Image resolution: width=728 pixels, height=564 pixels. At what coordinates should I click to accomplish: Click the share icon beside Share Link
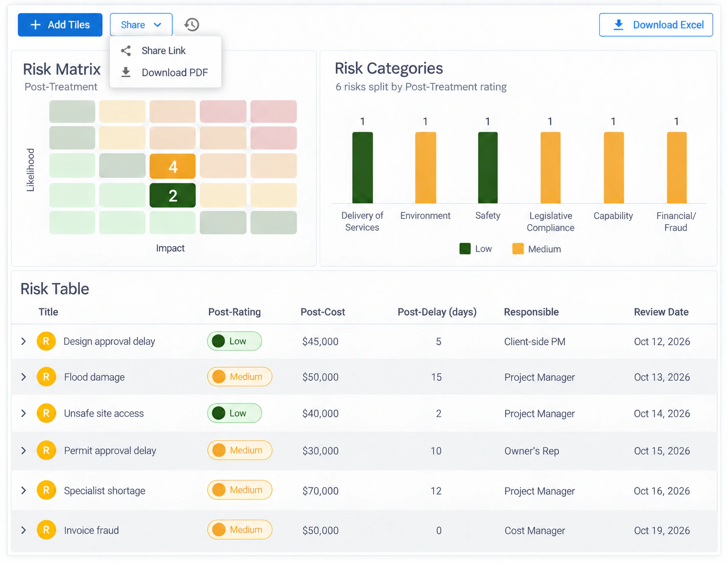click(x=126, y=51)
